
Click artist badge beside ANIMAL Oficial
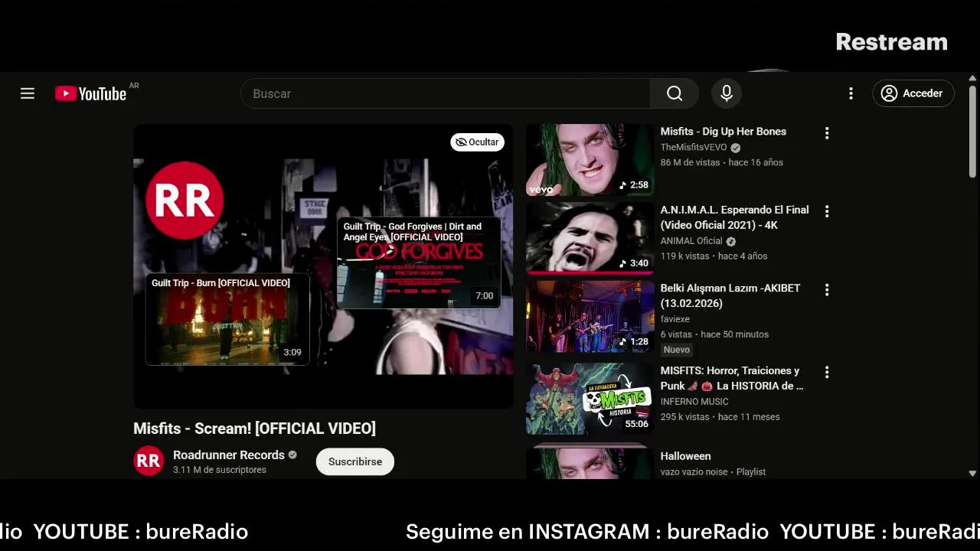(730, 241)
